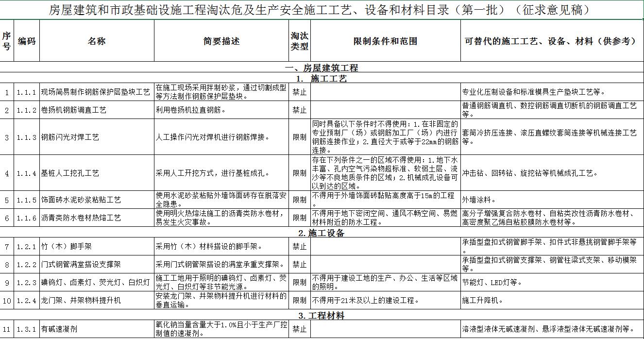Click 限制 cell for 钢筋闪光对焊工艺
The image size is (644, 339).
[x=300, y=137]
